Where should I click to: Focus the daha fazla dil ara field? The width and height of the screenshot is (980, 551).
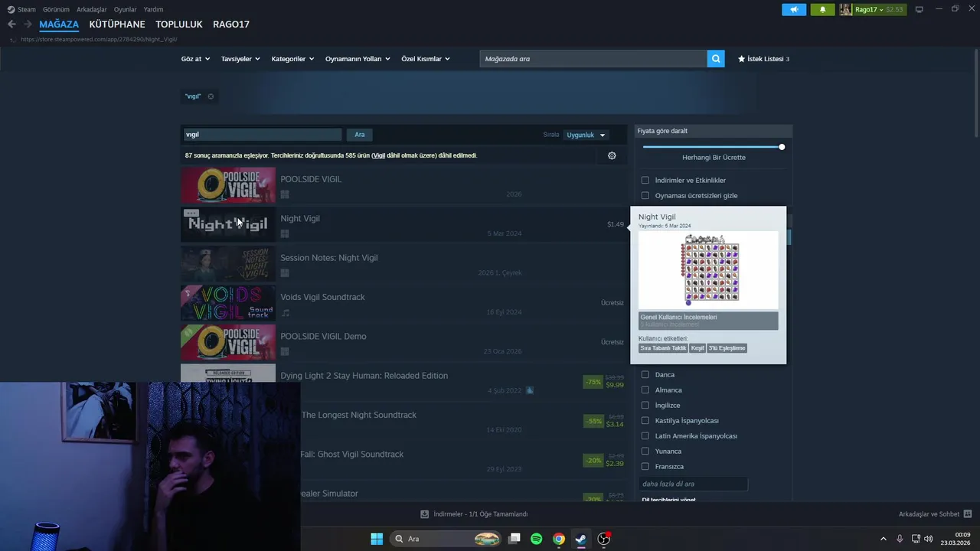[693, 484]
